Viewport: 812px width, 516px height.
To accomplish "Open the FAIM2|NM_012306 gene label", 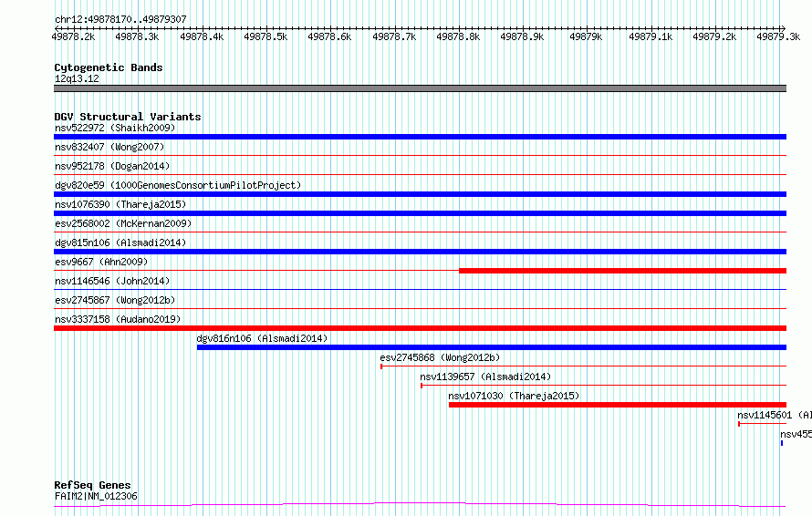I will tap(96, 496).
